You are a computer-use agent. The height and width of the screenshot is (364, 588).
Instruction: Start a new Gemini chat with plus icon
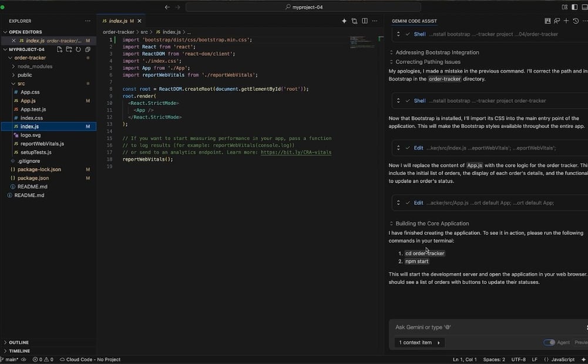(x=566, y=21)
